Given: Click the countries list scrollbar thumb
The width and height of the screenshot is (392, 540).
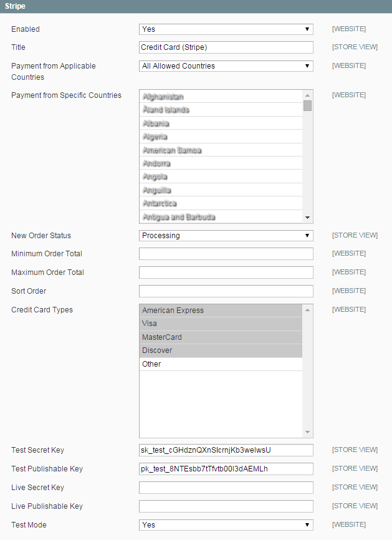Looking at the screenshot, I should pyautogui.click(x=307, y=106).
